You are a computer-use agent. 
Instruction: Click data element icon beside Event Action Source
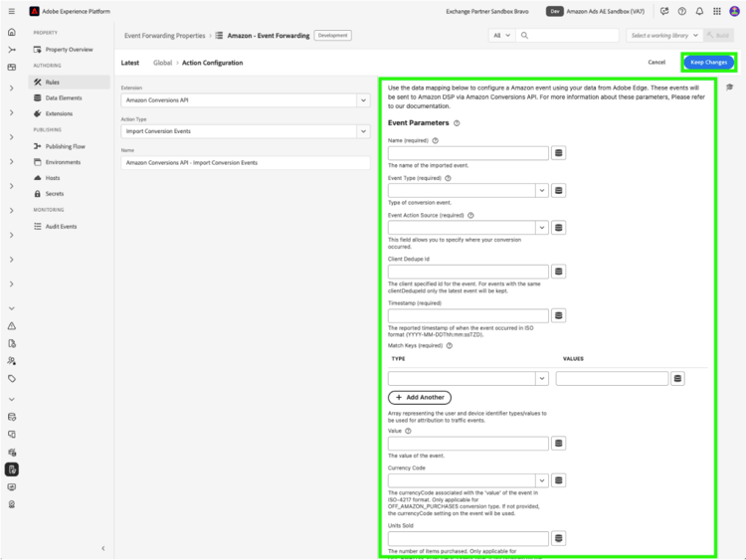[559, 228]
